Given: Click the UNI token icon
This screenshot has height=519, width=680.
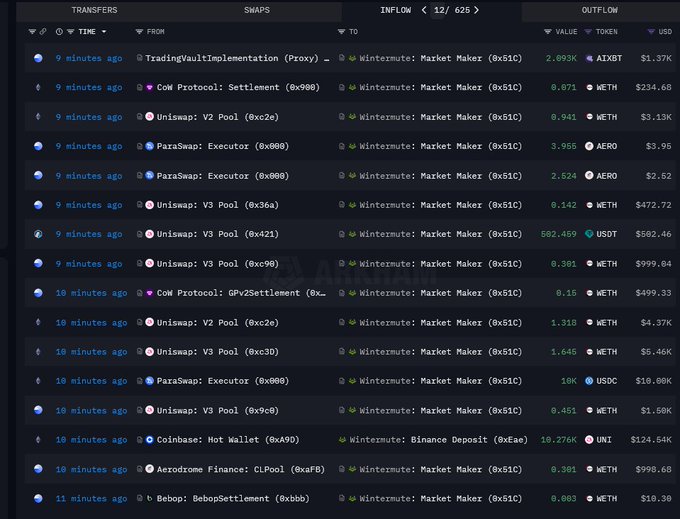Looking at the screenshot, I should 589,440.
